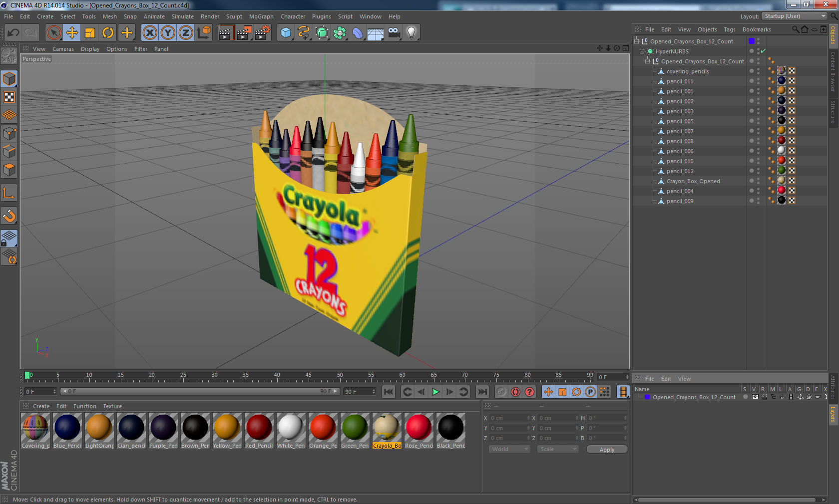The height and width of the screenshot is (504, 839).
Task: Toggle autokeying button
Action: (515, 392)
